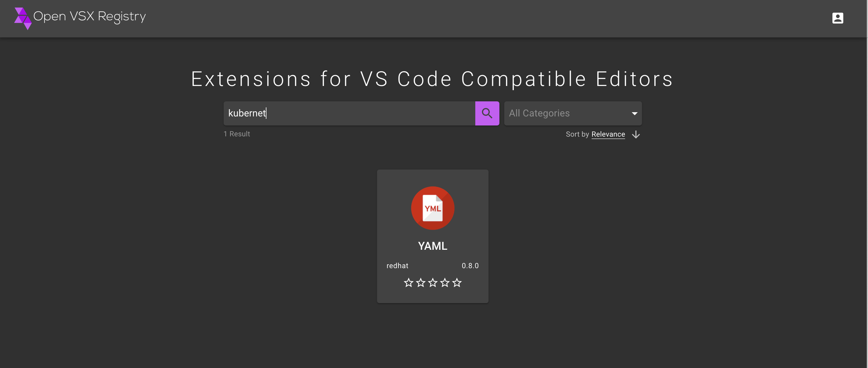Click the sort direction arrow icon
Viewport: 868px width, 368px height.
point(636,134)
